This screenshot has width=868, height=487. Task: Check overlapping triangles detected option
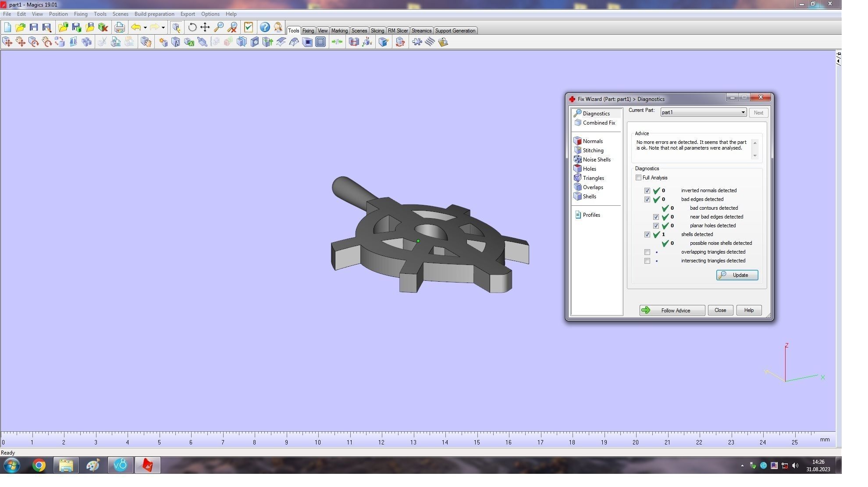(647, 252)
